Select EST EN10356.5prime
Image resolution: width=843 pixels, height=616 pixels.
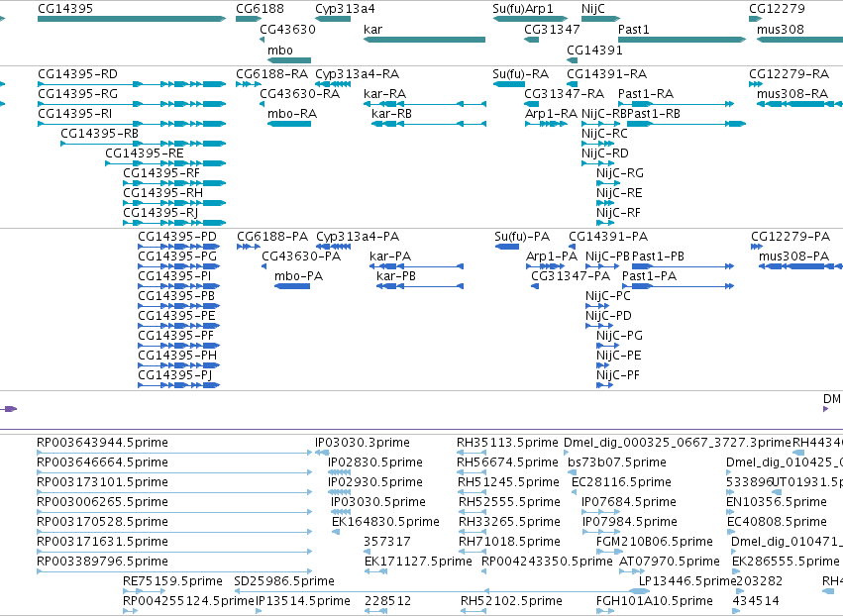777,501
